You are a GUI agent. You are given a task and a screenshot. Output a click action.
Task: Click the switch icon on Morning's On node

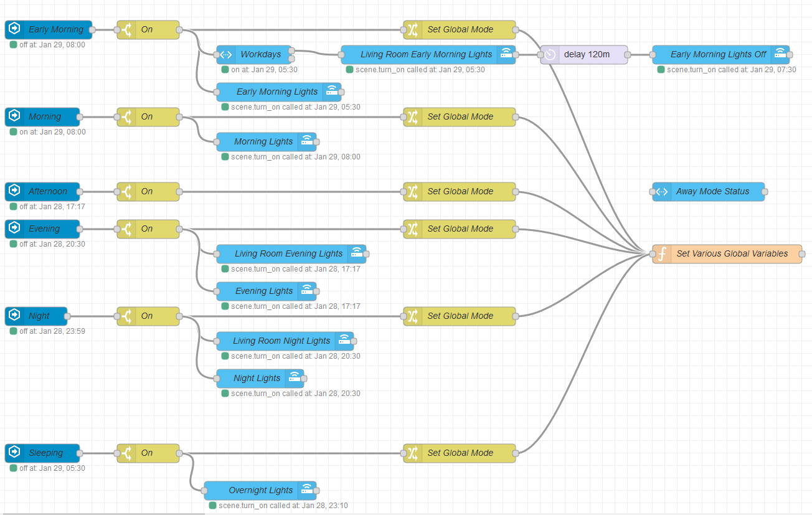coord(126,116)
